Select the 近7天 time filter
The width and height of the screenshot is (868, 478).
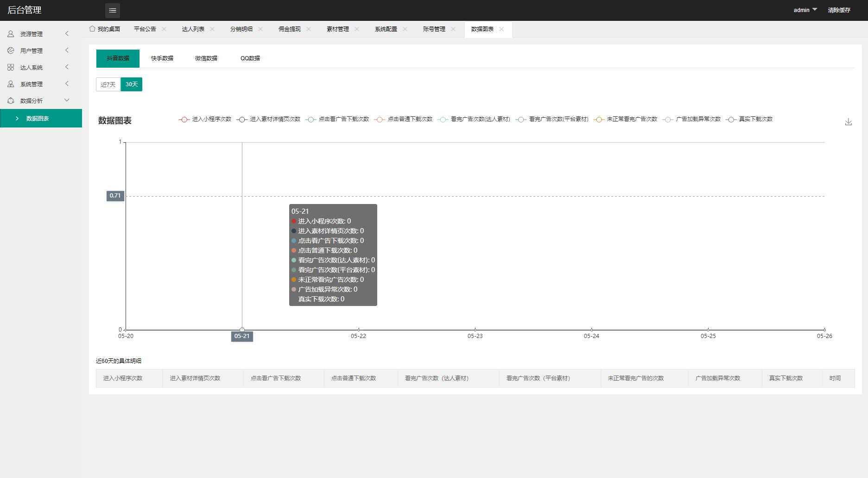point(108,84)
